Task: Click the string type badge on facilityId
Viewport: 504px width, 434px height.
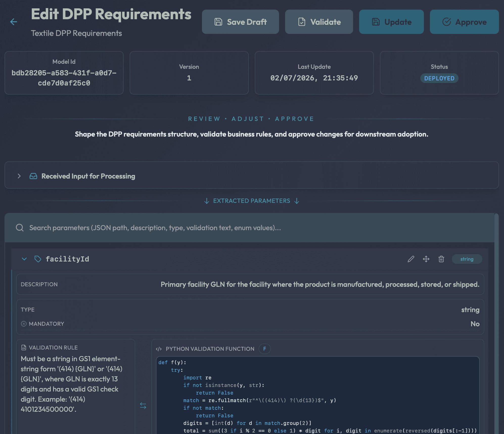Action: (x=467, y=259)
